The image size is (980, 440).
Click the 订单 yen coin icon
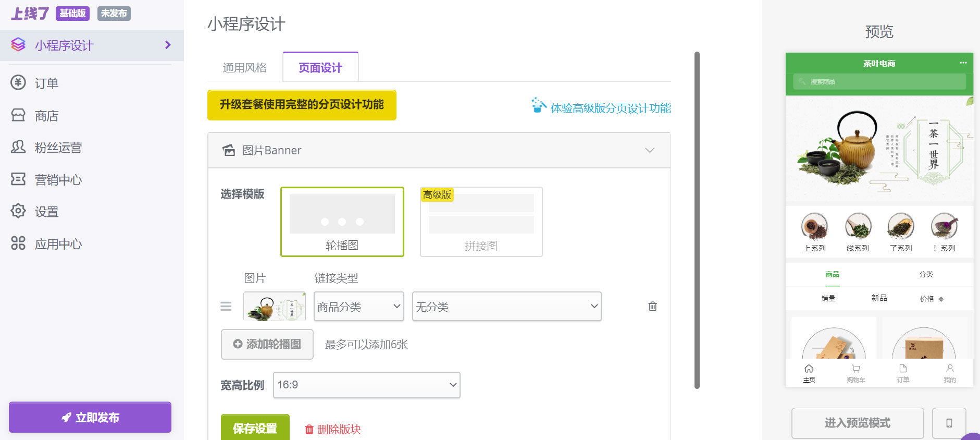18,82
